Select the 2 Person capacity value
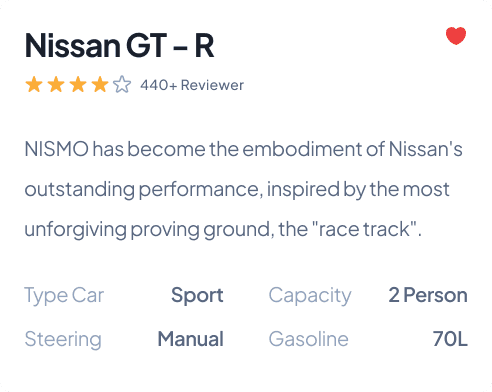Viewport: 492px width, 392px height. tap(428, 295)
